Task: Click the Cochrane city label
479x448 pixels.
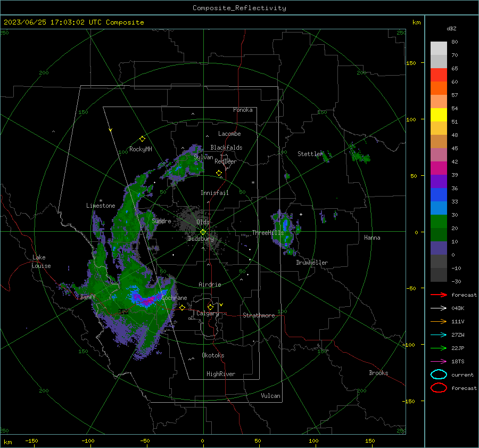Action: point(174,298)
